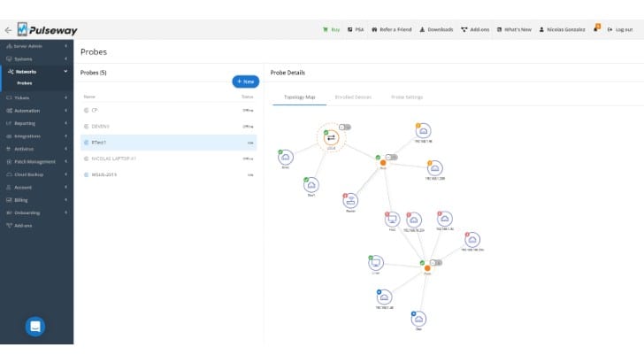This screenshot has height=363, width=644.
Task: Click the Buy cart link
Action: tap(331, 29)
